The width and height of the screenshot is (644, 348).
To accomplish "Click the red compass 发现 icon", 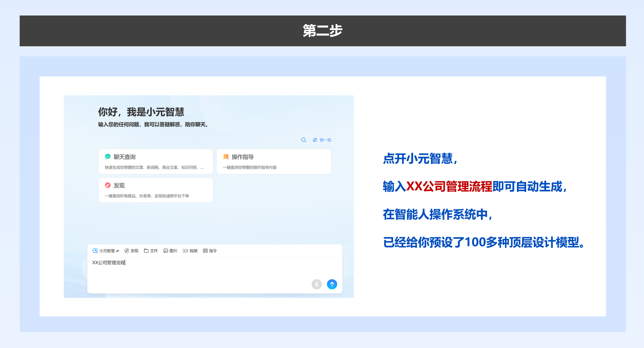I will (108, 185).
